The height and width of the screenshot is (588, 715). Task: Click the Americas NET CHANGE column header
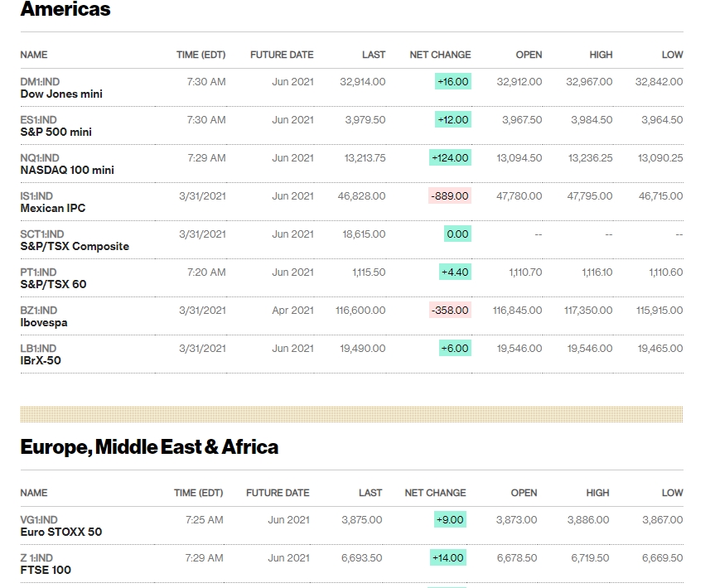click(440, 55)
